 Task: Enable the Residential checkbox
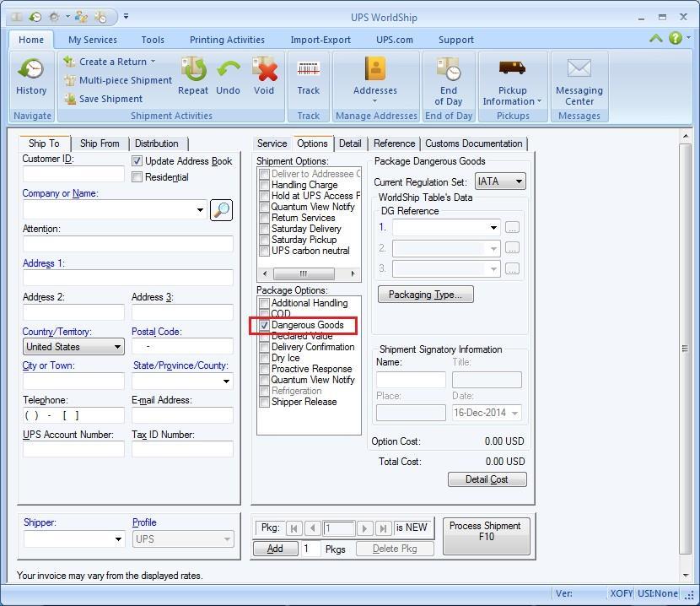click(137, 177)
